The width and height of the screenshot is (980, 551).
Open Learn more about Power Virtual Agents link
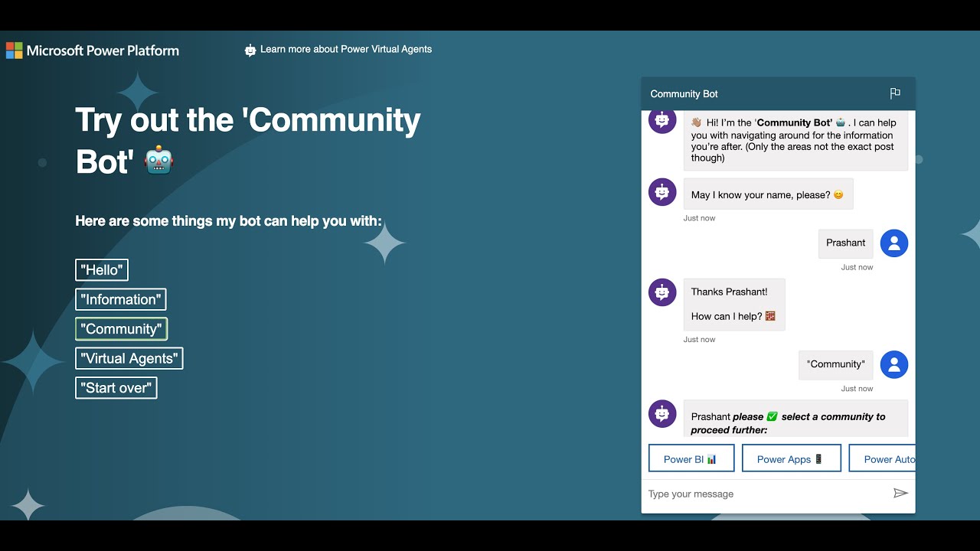point(346,49)
